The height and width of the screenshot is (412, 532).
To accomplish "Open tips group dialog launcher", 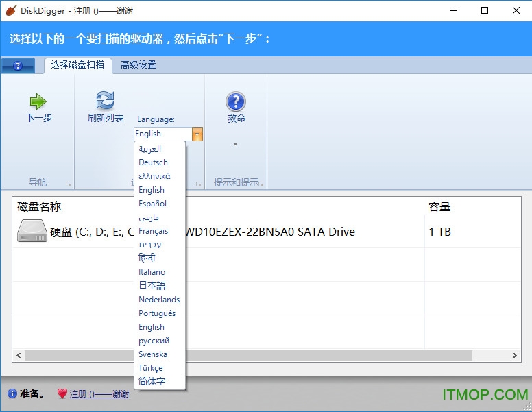I will 261,184.
